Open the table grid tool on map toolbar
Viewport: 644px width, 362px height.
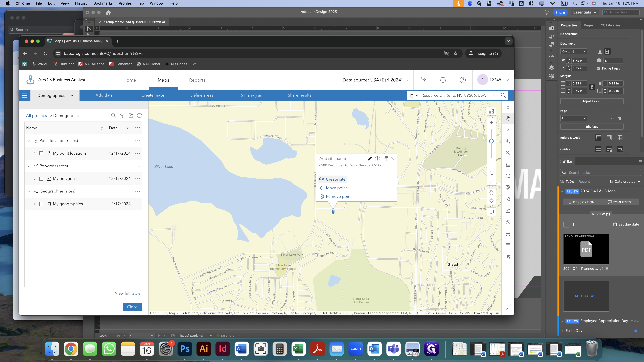508,245
